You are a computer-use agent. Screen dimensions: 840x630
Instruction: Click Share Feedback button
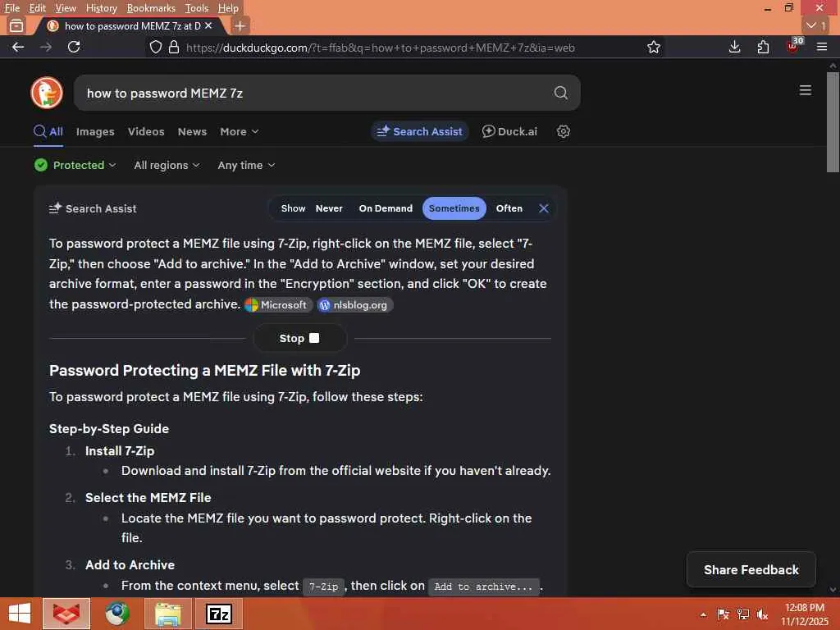tap(751, 569)
